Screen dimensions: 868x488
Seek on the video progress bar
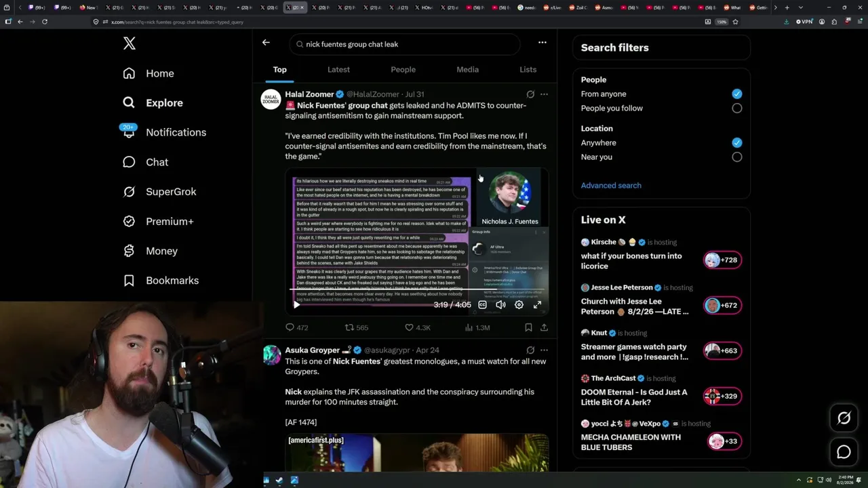416,290
